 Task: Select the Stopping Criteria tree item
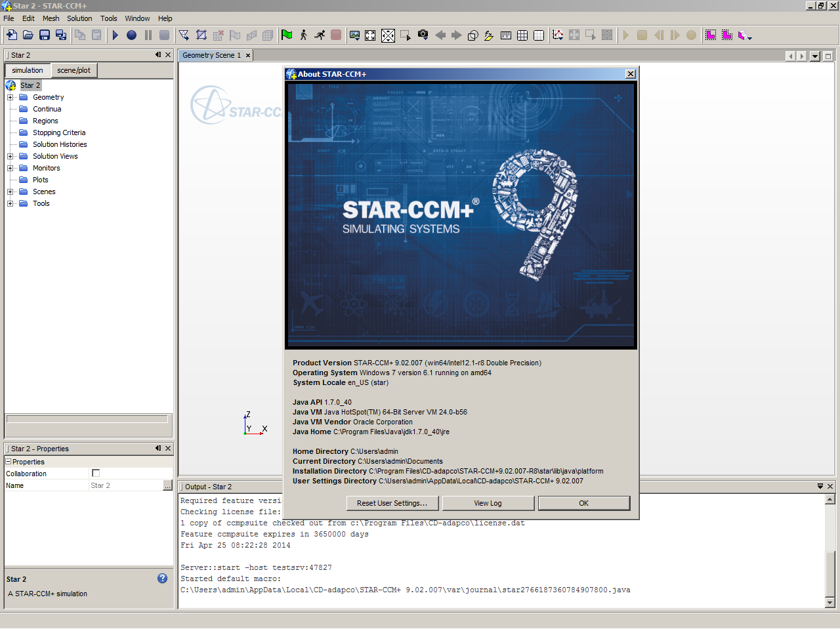click(x=59, y=132)
